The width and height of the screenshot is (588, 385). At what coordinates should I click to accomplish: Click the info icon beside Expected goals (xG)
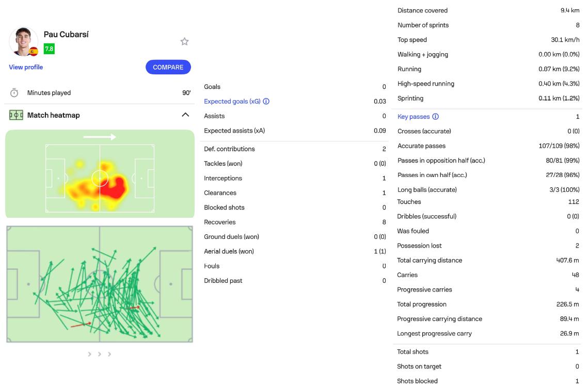(266, 101)
